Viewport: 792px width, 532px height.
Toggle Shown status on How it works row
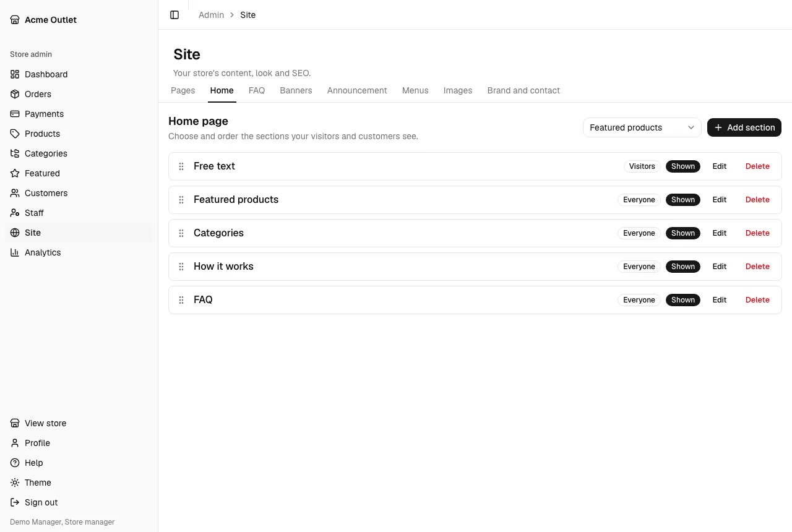683,267
